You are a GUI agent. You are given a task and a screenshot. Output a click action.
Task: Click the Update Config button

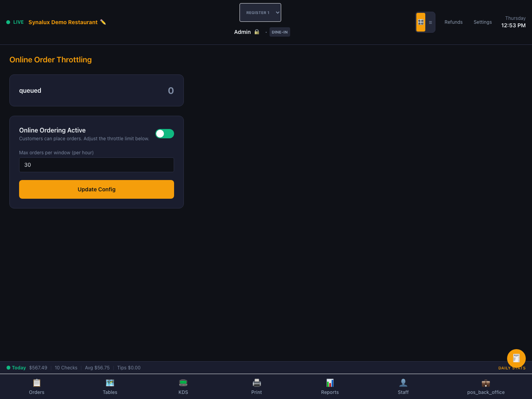(x=97, y=189)
